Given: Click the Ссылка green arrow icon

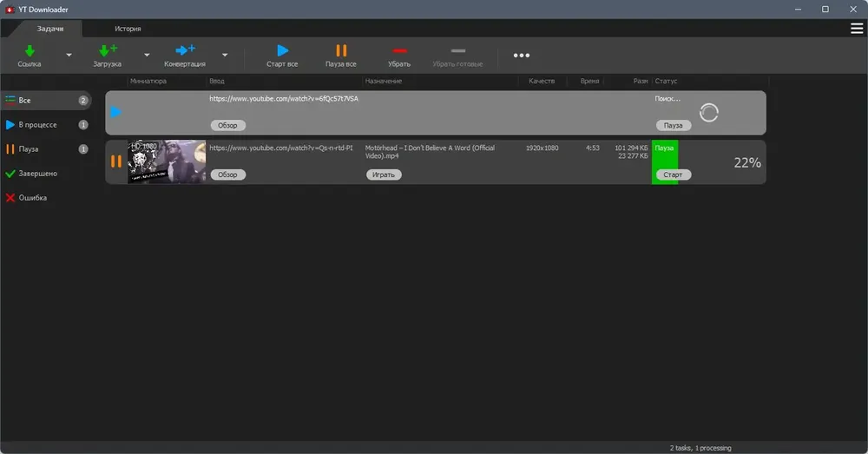Looking at the screenshot, I should click(30, 51).
